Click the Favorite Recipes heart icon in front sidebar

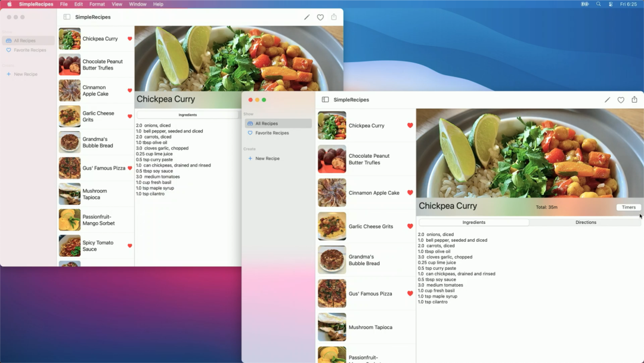coord(250,133)
